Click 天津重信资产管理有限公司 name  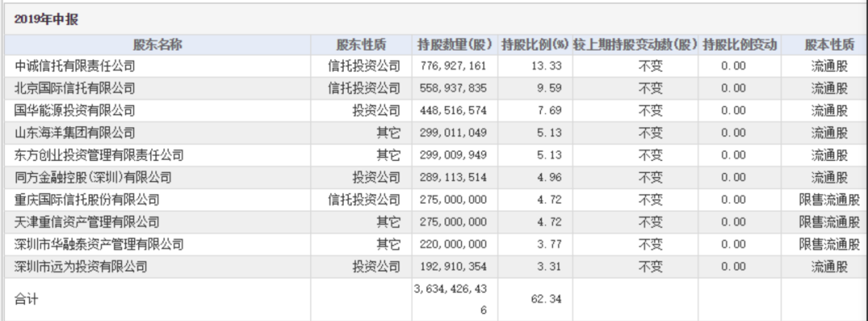(87, 222)
